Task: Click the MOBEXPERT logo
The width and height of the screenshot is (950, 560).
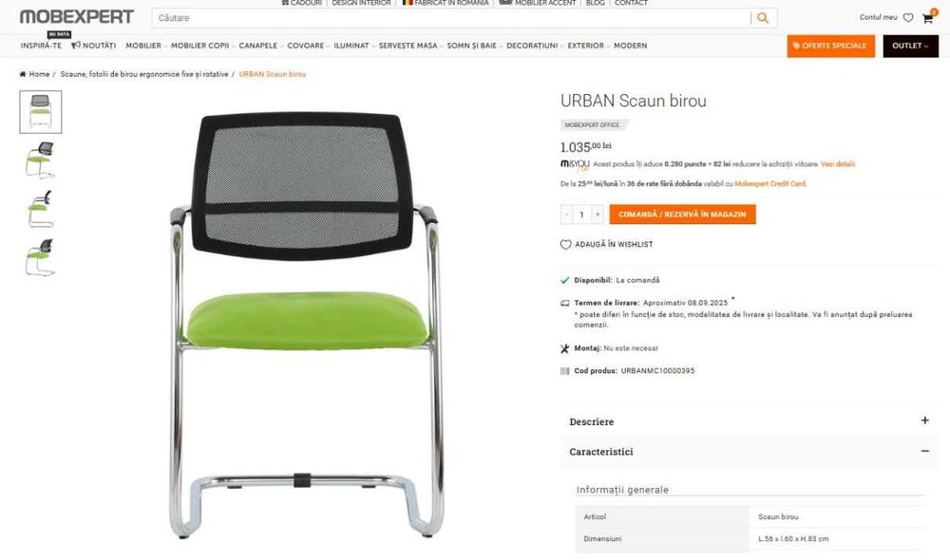Action: (x=76, y=16)
